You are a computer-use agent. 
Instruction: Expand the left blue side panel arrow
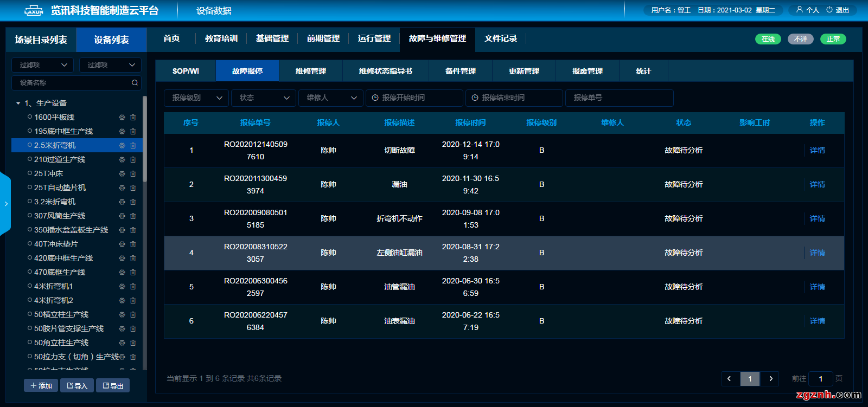(5, 204)
